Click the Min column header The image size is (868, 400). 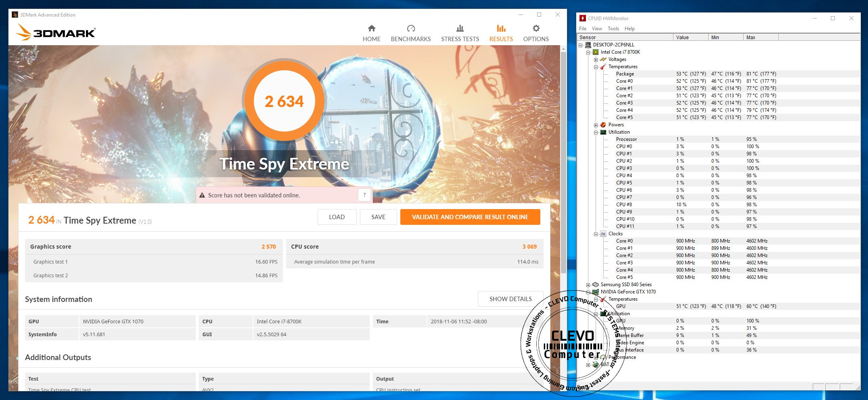click(726, 37)
